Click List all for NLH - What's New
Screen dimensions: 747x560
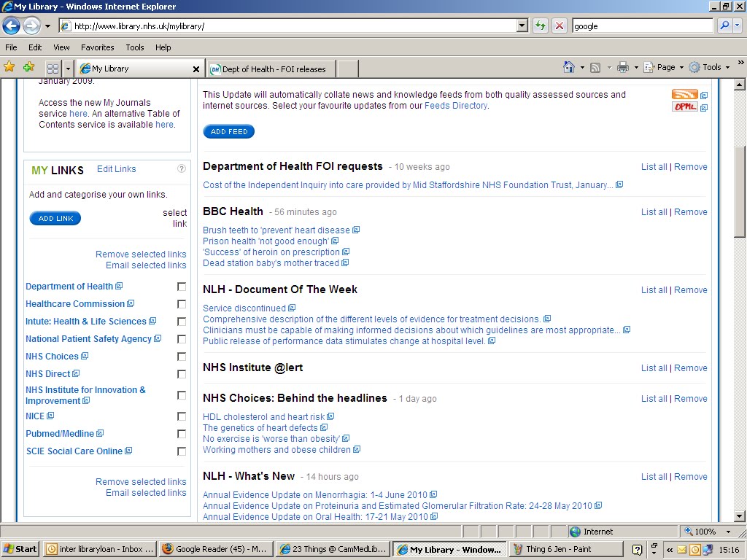click(654, 477)
